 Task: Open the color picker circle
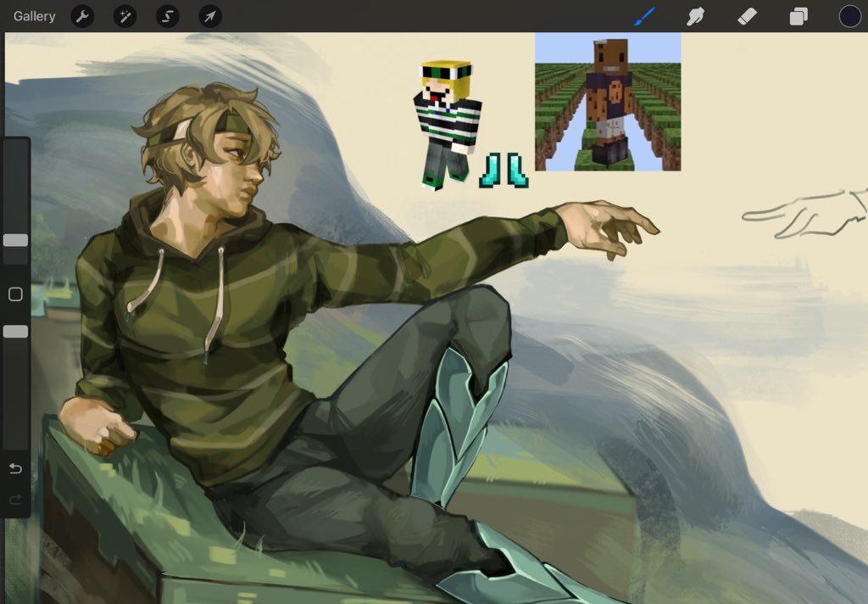[x=849, y=15]
